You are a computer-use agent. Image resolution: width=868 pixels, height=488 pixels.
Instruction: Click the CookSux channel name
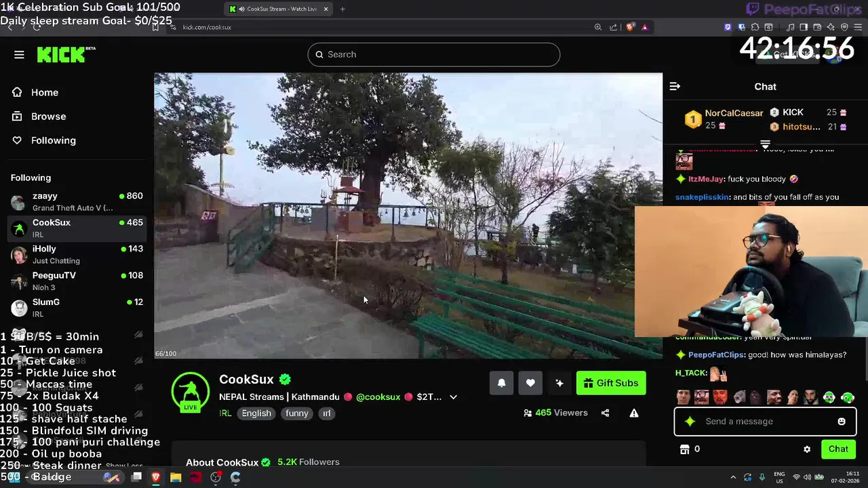coord(246,380)
